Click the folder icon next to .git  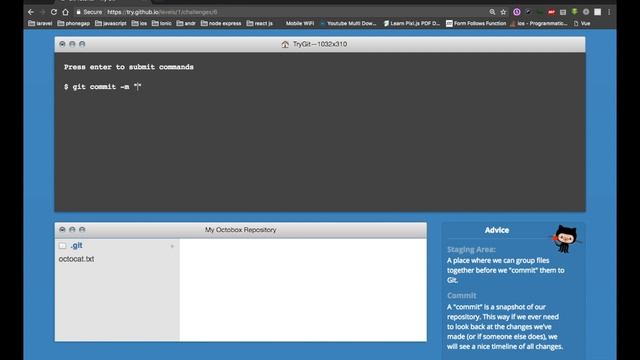click(x=62, y=246)
